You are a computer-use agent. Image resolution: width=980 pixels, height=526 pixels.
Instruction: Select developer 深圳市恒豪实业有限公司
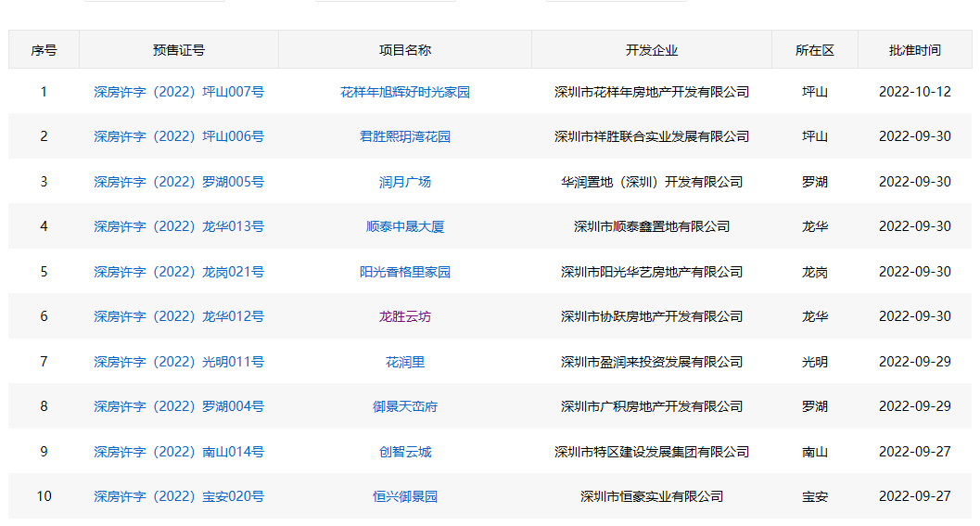click(x=652, y=496)
